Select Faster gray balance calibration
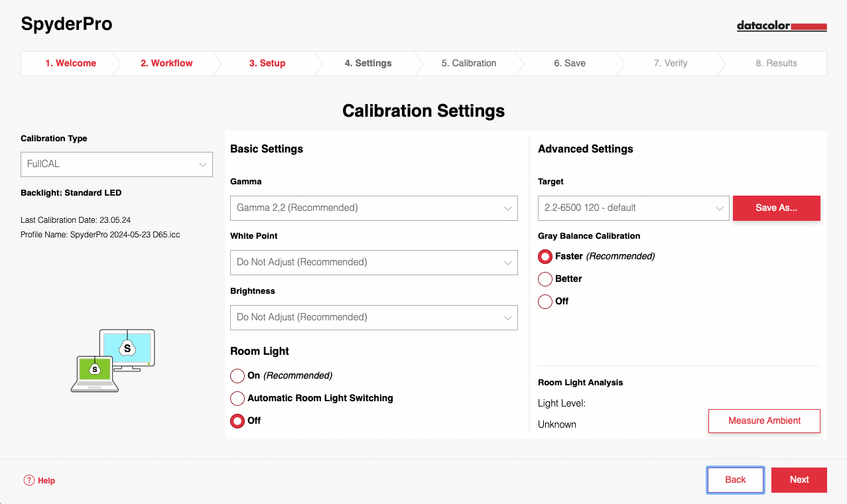 coord(545,257)
